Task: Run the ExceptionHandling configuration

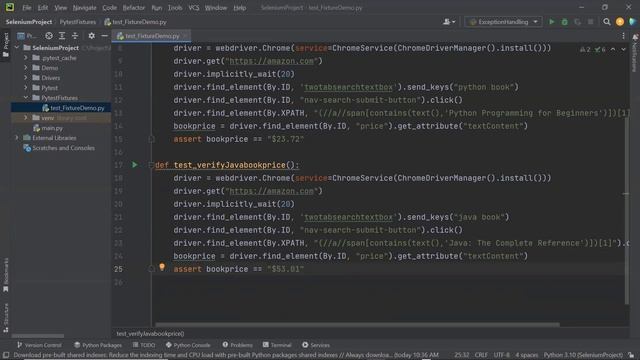Action: pyautogui.click(x=551, y=22)
